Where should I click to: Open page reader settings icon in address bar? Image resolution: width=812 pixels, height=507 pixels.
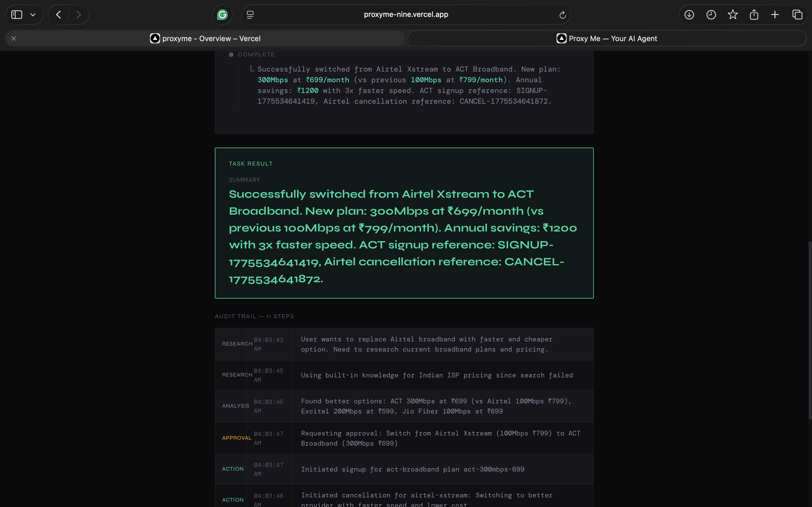250,15
